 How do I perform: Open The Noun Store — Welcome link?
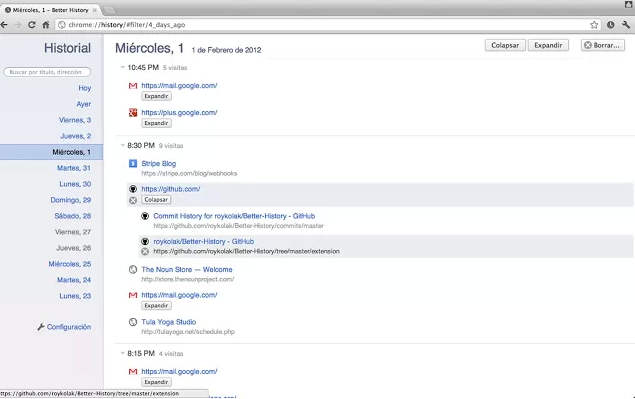[x=187, y=270]
